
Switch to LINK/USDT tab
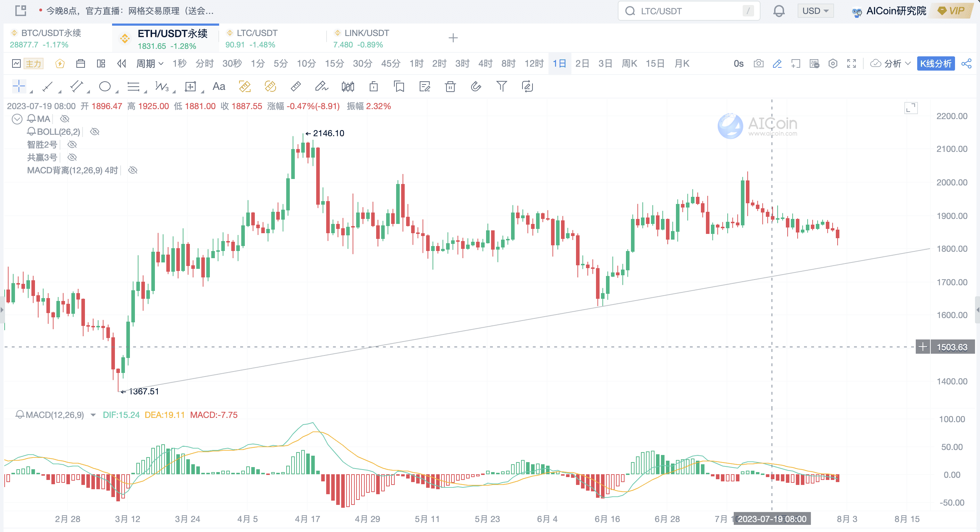coord(380,39)
